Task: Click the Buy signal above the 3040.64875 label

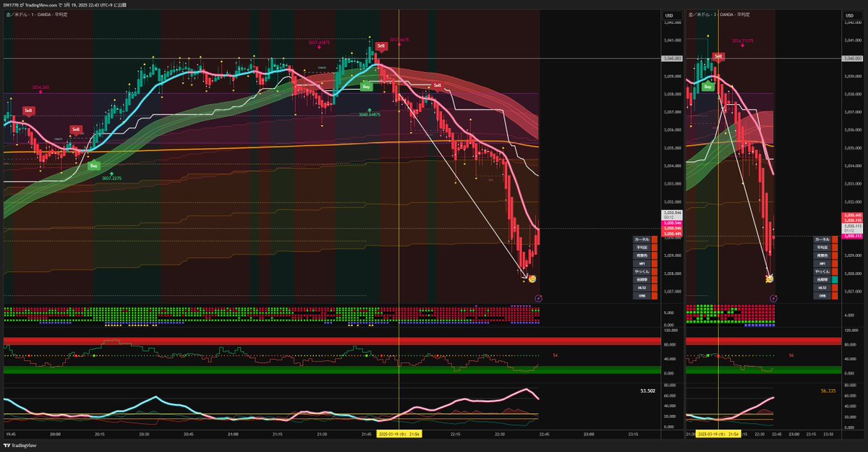Action: tap(367, 86)
